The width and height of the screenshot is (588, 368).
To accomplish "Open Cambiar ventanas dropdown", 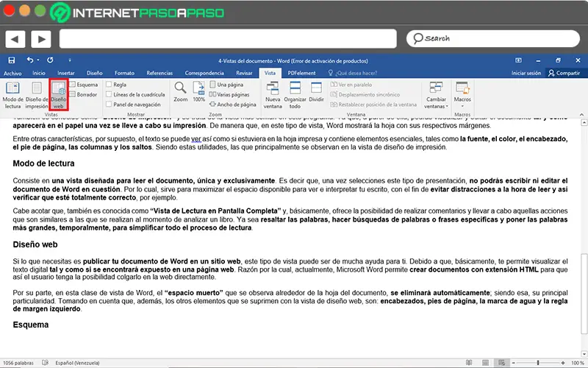I will (436, 96).
